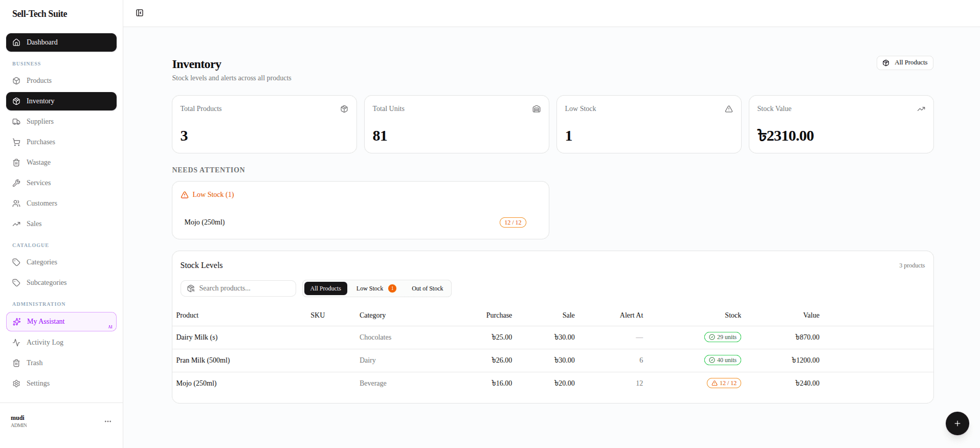Click the ৳1200.00 value cell

pos(806,361)
